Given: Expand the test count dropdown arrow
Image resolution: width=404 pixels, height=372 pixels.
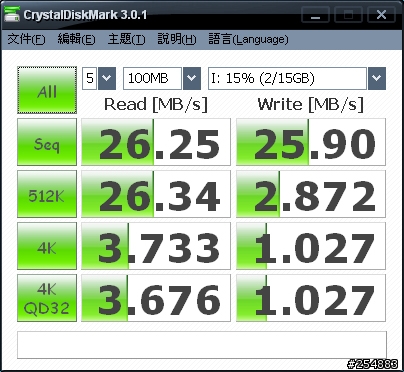Looking at the screenshot, I should pos(107,78).
